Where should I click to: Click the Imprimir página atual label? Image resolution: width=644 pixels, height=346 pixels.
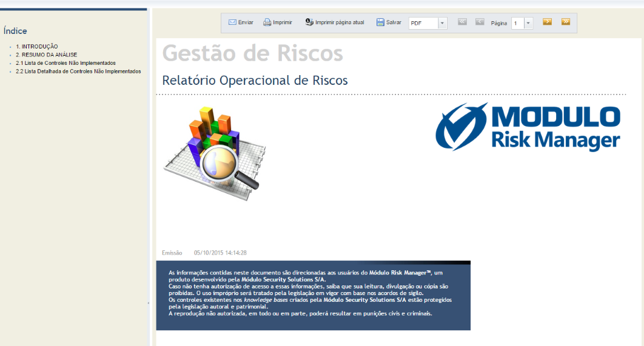[340, 22]
